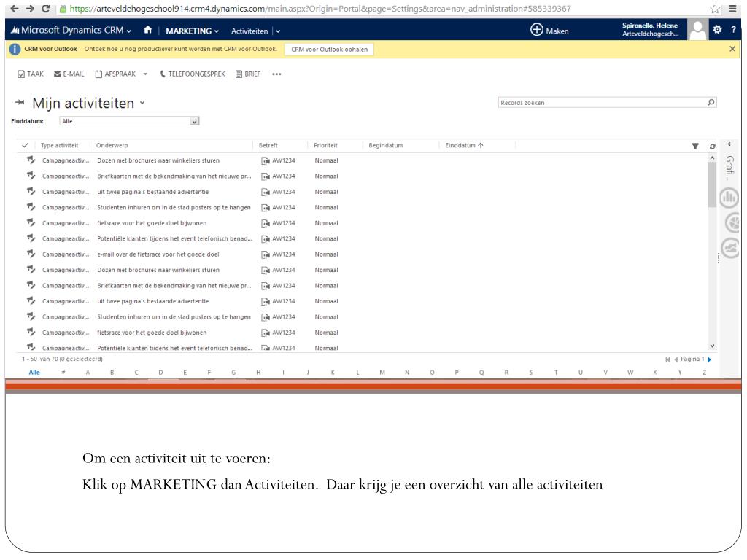
Task: Pin the view using the pin icon beside Mijn activiteiten
Action: [20, 104]
